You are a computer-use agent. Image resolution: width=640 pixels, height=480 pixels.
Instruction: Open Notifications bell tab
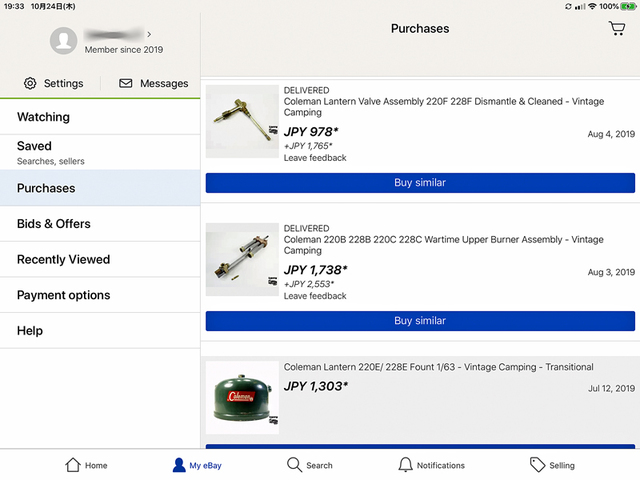(405, 465)
